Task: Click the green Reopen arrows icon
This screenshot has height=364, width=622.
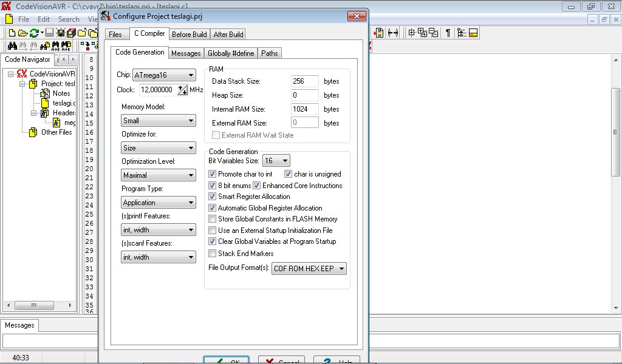Action: [34, 33]
